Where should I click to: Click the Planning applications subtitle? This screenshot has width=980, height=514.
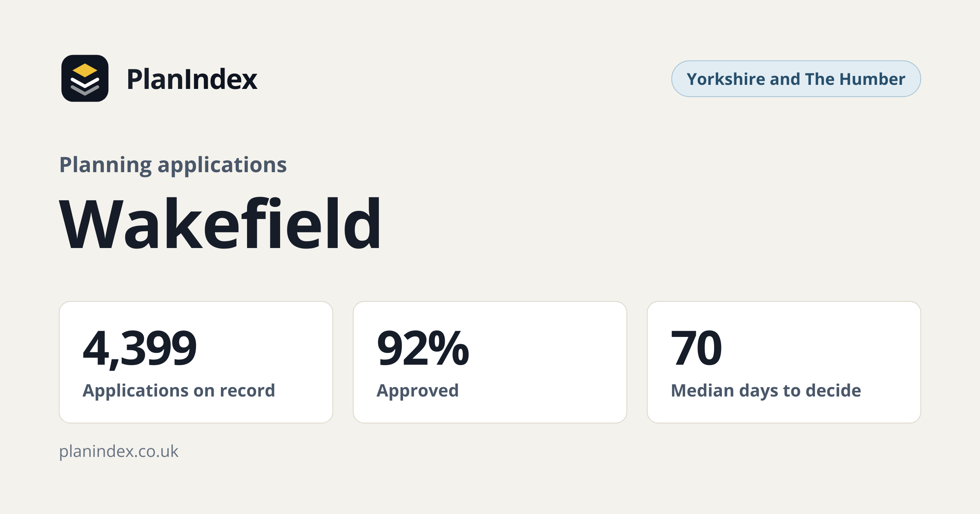(173, 165)
